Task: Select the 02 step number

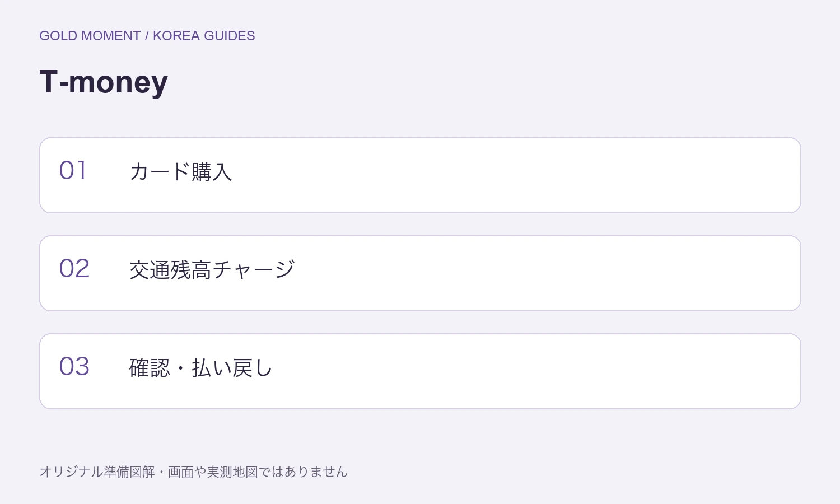Action: click(x=74, y=268)
